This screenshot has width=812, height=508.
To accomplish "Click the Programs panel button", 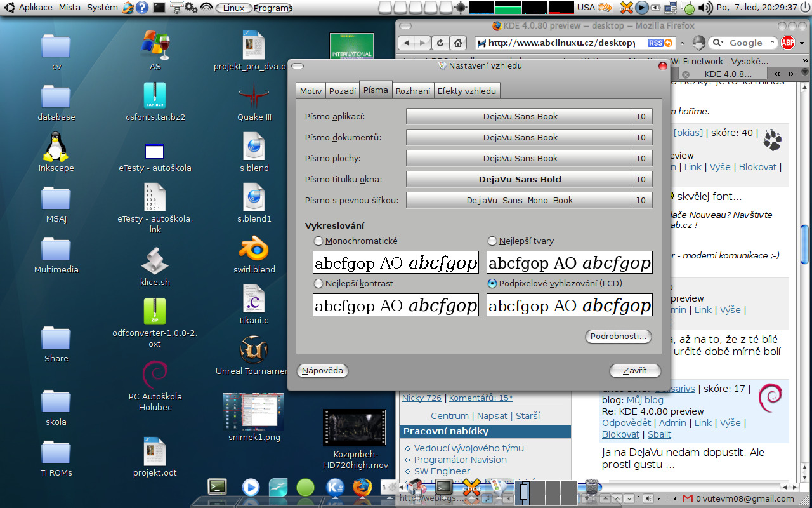I will [x=273, y=8].
